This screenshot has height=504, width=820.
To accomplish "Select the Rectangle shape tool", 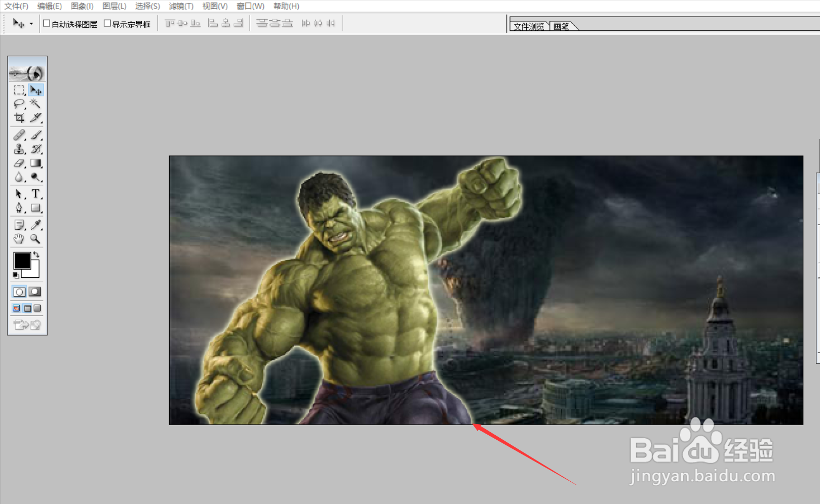I will pos(35,208).
